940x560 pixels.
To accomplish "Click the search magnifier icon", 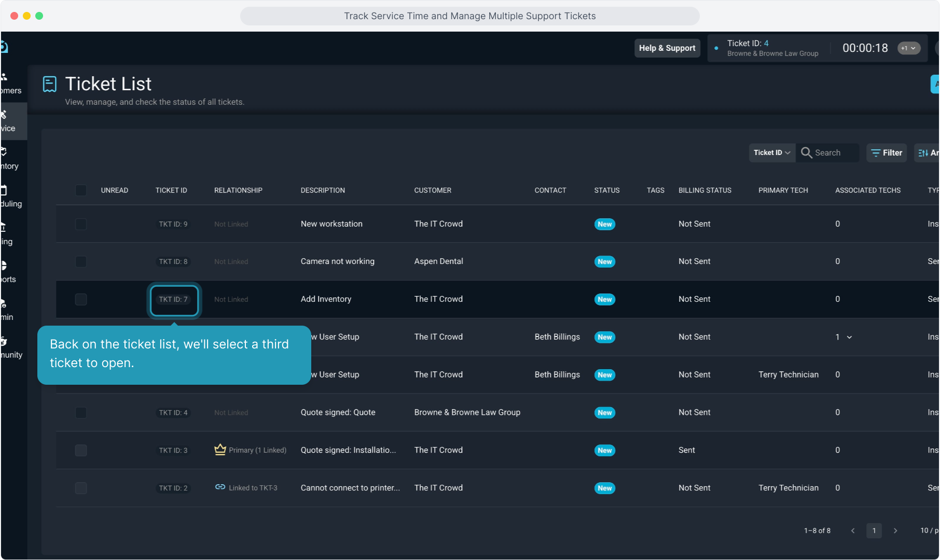I will [806, 152].
